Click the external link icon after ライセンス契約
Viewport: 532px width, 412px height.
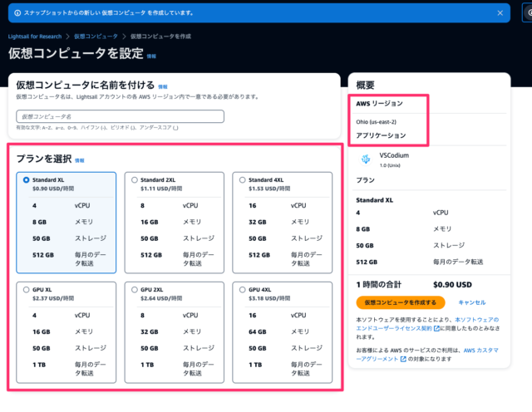pos(436,328)
